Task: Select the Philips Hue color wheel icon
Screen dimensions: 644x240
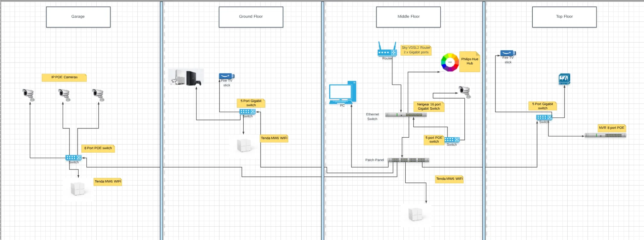Action: 450,62
